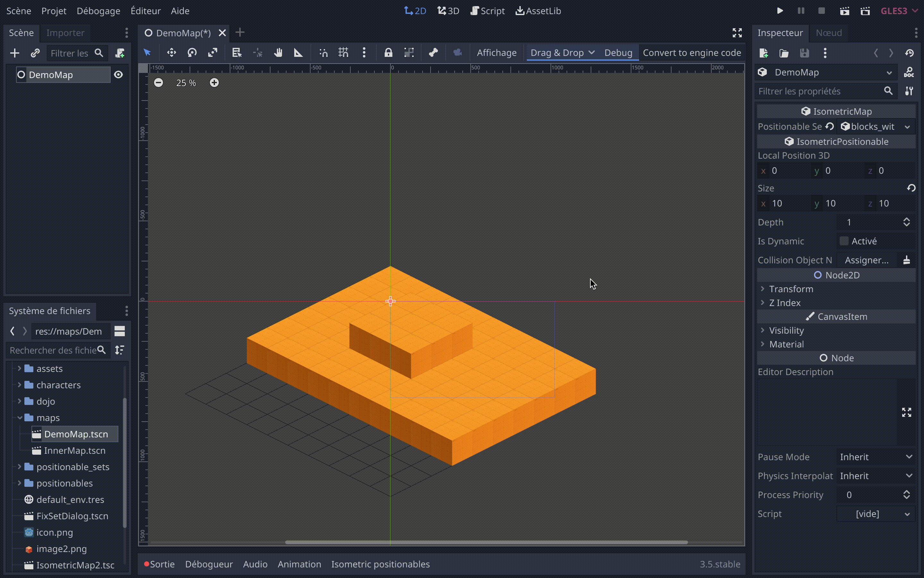Reset zoom via 25 % label
This screenshot has width=924, height=578.
coord(186,83)
